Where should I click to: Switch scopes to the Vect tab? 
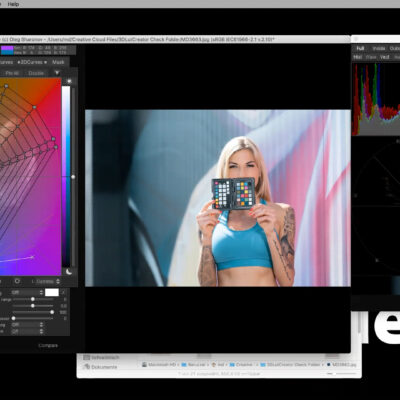point(384,57)
